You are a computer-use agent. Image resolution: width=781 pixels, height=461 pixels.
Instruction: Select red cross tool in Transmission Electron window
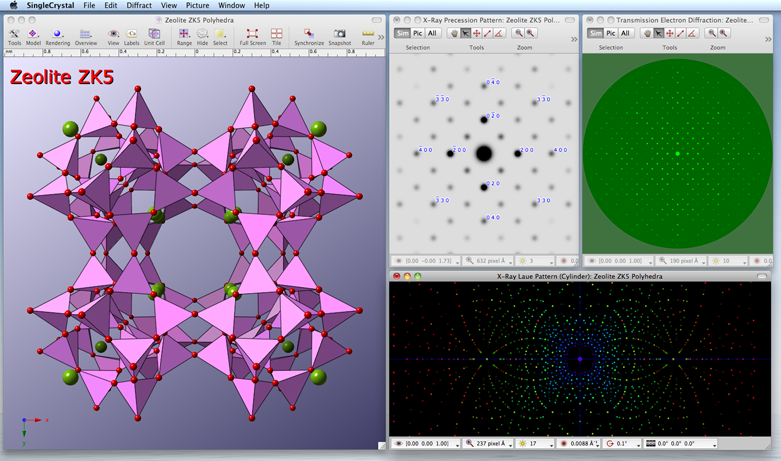click(670, 33)
